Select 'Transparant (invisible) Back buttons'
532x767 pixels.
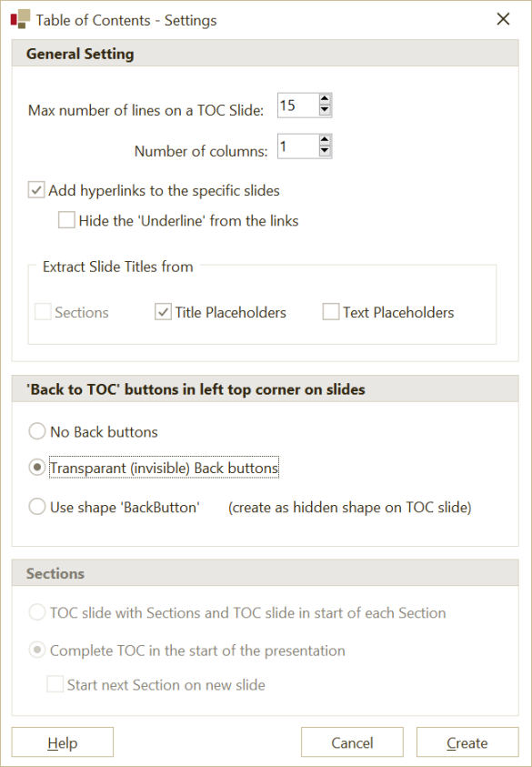(x=36, y=468)
